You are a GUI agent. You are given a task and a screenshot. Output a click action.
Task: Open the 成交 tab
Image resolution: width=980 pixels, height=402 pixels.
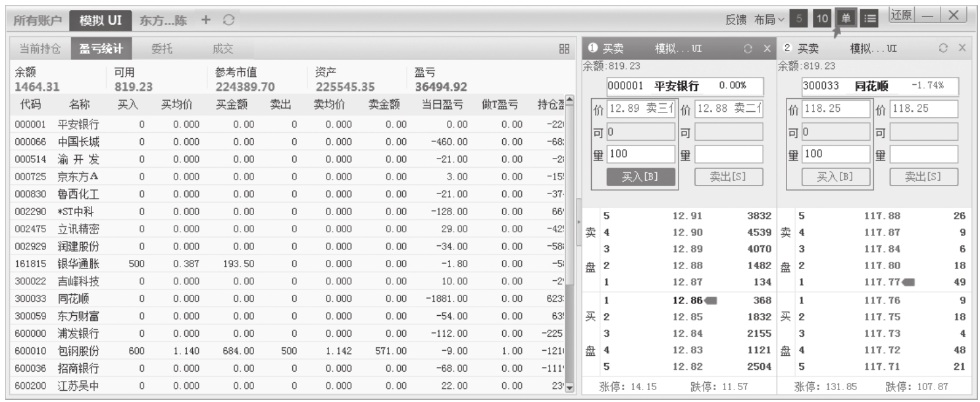[223, 48]
